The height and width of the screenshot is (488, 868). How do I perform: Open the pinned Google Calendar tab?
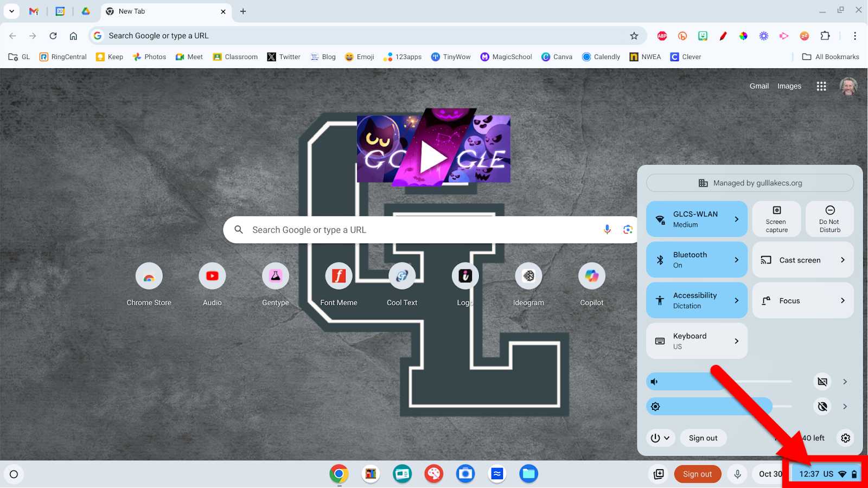click(60, 11)
